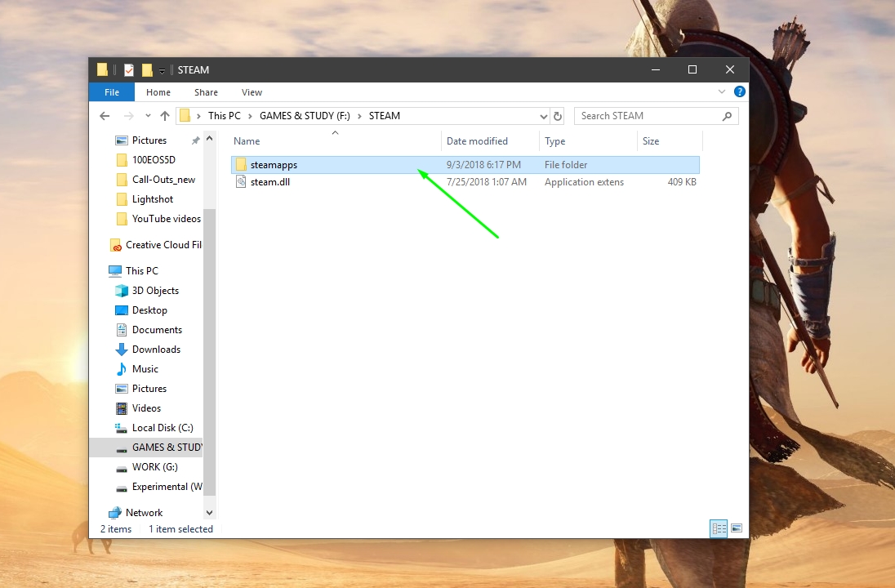Screen dimensions: 895x588
Task: Switch to Large icons view layout
Action: [737, 528]
